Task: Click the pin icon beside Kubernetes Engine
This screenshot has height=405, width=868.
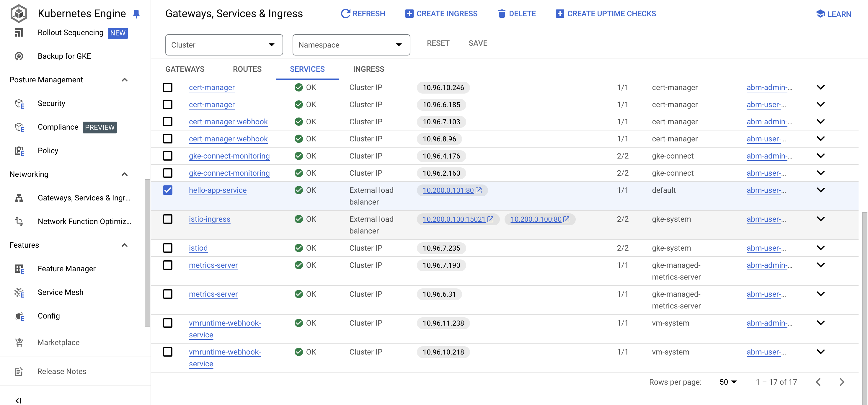Action: 136,14
